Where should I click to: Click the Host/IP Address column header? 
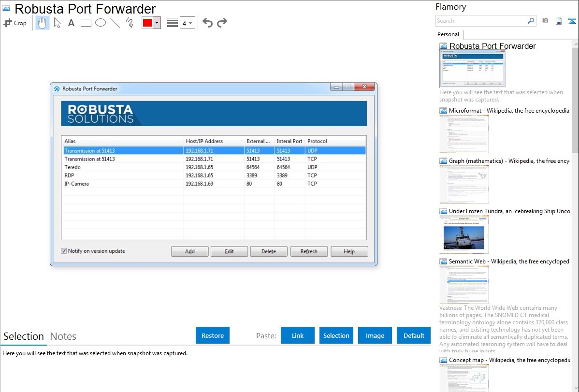[x=214, y=141]
